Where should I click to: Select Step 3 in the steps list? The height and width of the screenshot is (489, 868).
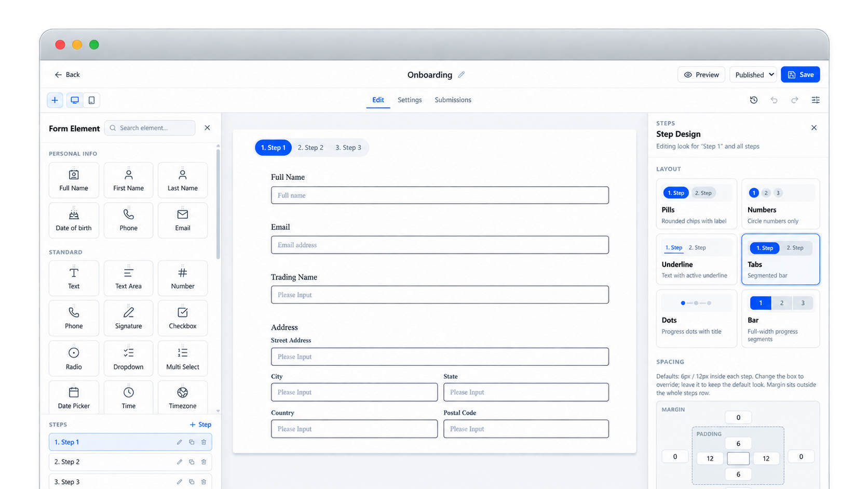point(130,482)
